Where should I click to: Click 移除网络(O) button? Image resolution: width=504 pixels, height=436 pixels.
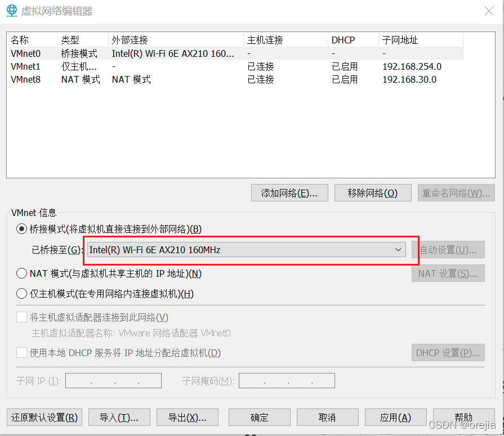[x=373, y=192]
